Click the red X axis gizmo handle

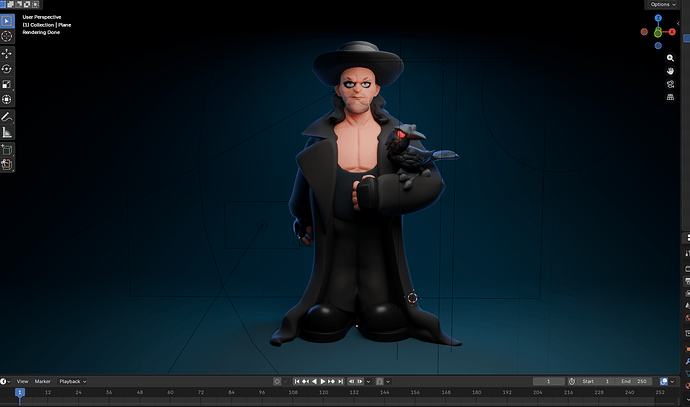672,32
